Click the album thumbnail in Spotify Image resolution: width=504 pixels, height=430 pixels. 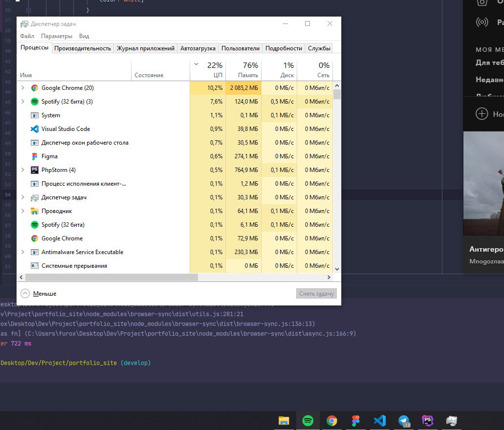coord(484,184)
